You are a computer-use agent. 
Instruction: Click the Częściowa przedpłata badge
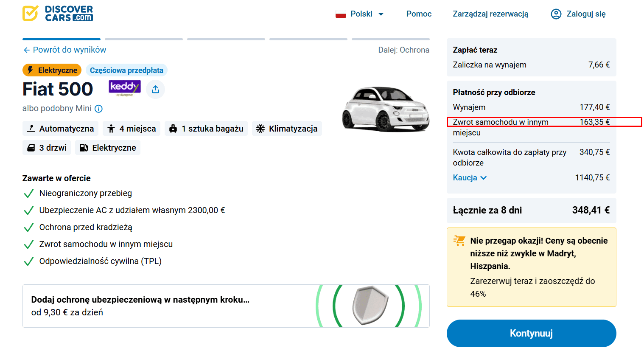pyautogui.click(x=126, y=70)
